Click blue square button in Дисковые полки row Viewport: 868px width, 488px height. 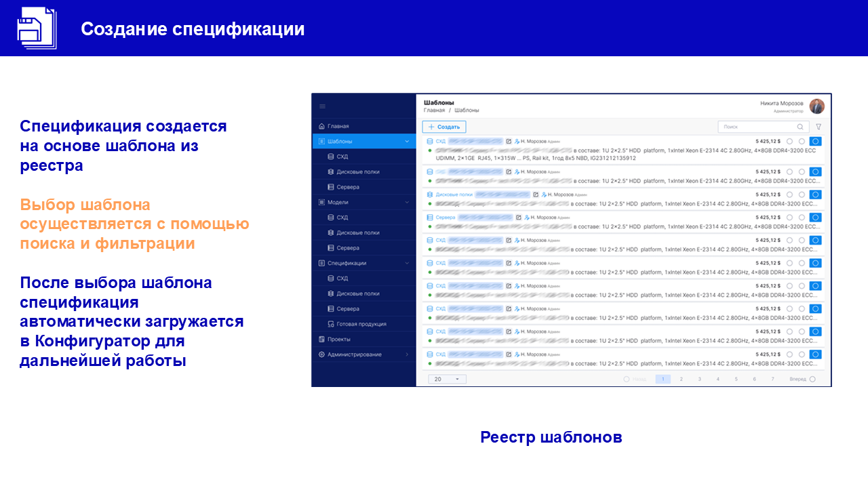(815, 195)
